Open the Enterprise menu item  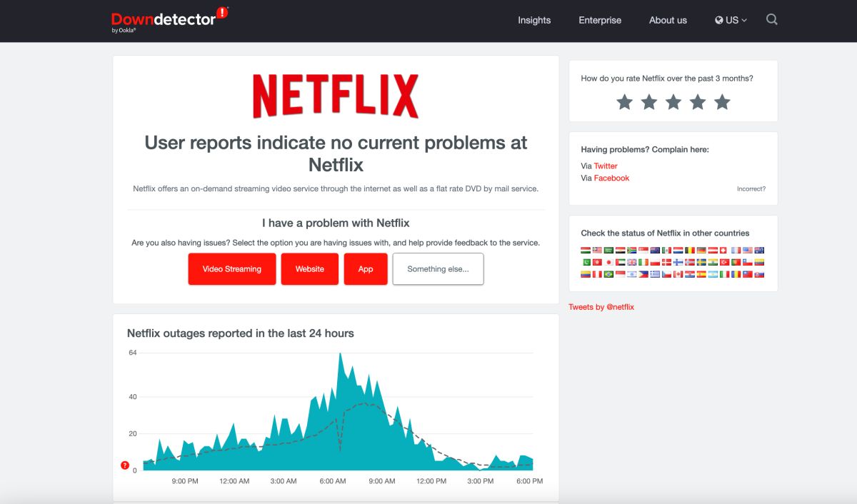coord(600,20)
